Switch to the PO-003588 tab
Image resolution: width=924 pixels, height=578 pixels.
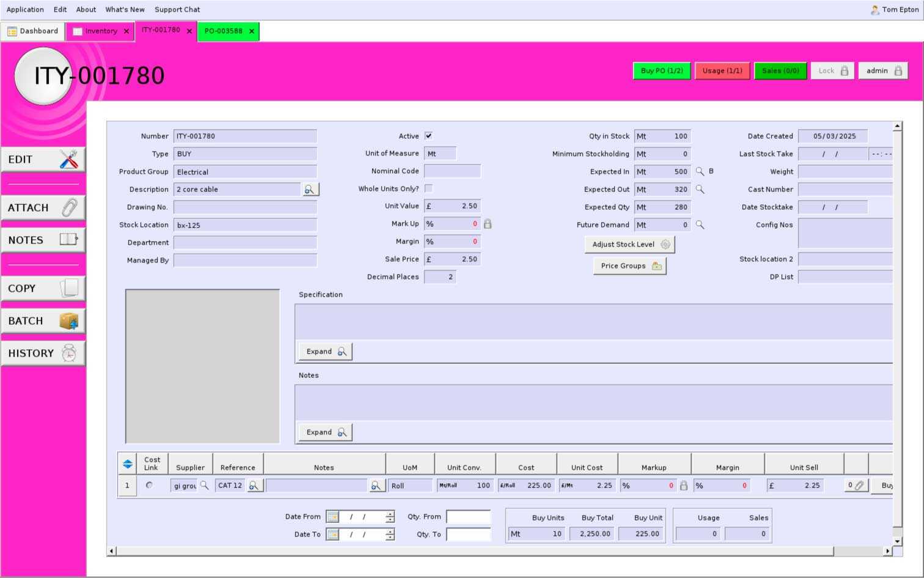224,31
